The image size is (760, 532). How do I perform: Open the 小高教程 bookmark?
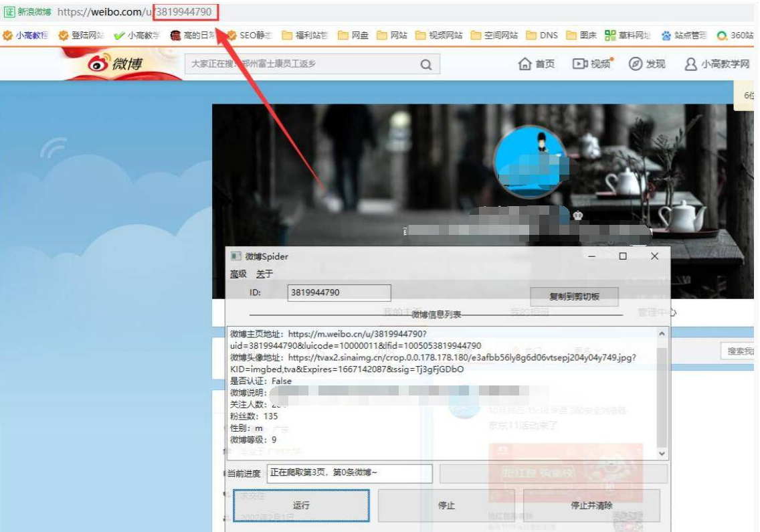(25, 35)
